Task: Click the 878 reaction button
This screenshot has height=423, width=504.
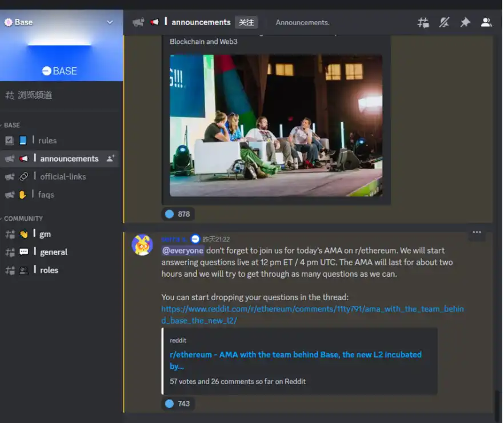Action: pyautogui.click(x=178, y=214)
